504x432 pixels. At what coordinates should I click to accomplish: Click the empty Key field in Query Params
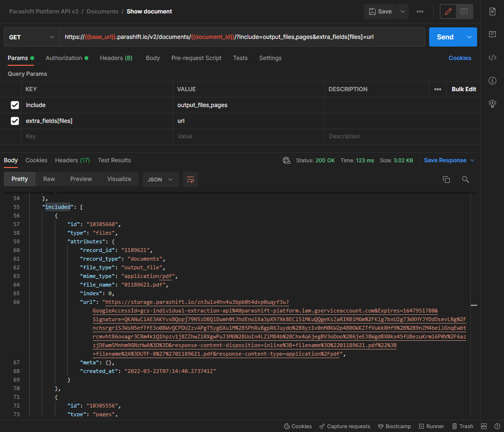pyautogui.click(x=97, y=137)
